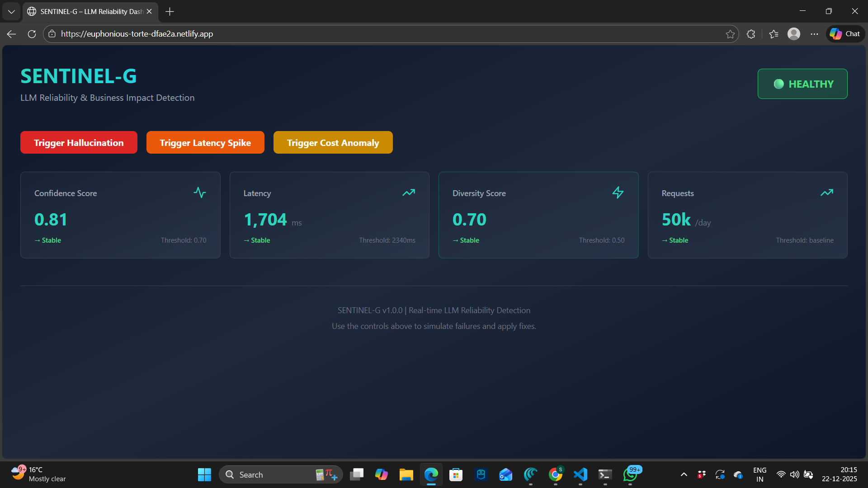Click the Requests trending-up icon
This screenshot has height=488, width=868.
click(826, 193)
